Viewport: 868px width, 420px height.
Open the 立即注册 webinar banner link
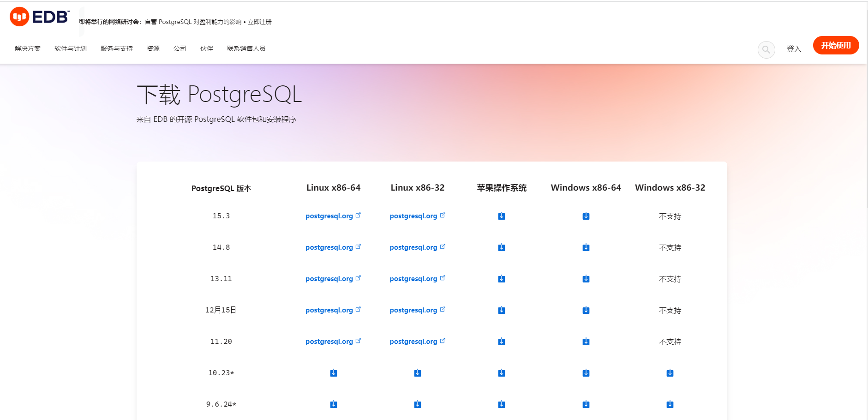coord(260,22)
